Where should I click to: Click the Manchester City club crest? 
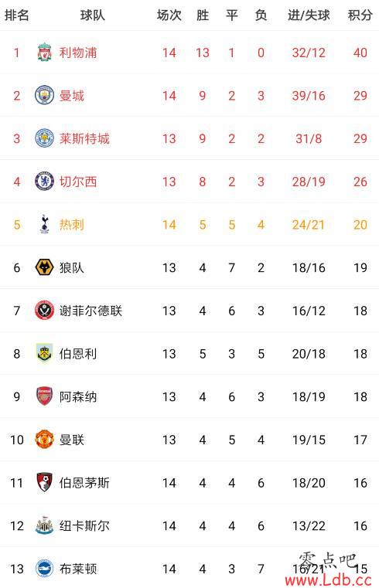44,95
